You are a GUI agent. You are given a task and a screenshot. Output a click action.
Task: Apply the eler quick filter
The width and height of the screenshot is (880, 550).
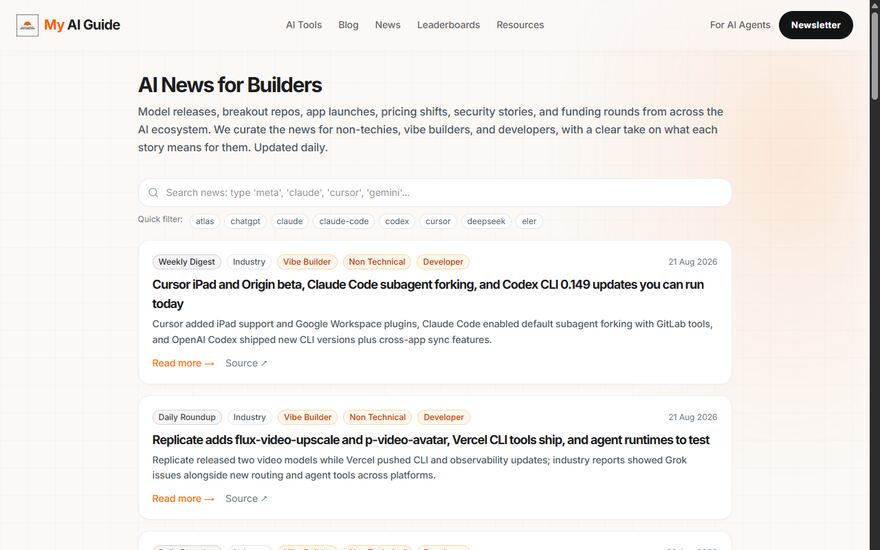click(x=529, y=221)
